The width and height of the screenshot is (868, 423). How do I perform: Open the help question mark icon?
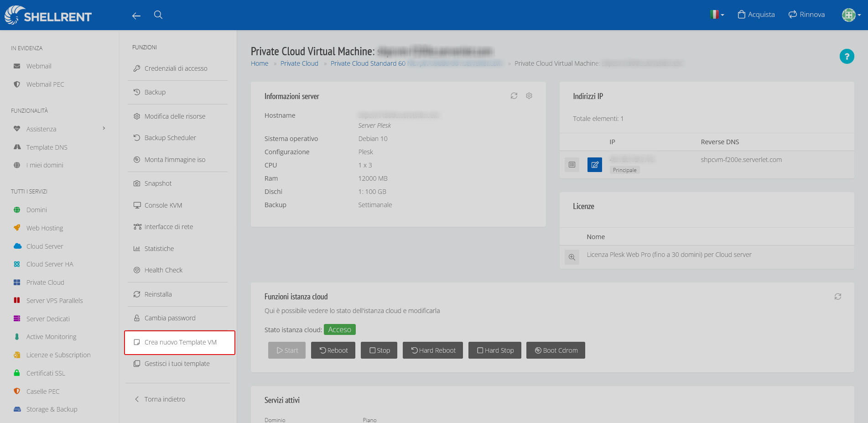[847, 56]
